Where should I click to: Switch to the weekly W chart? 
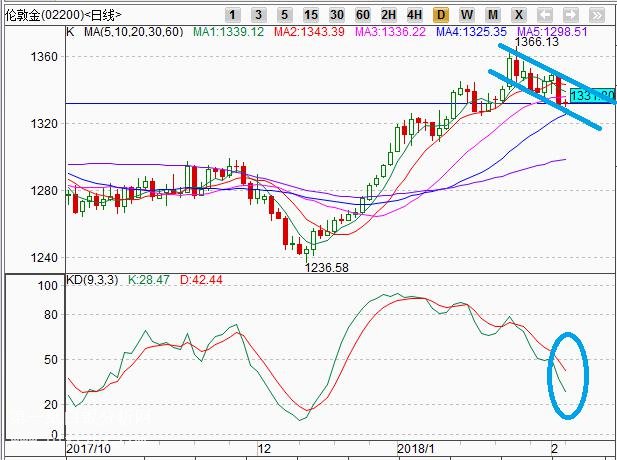(467, 15)
